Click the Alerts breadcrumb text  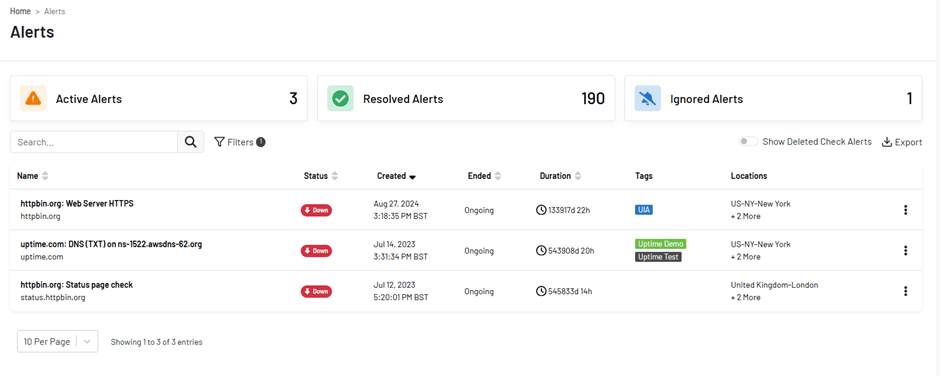55,11
